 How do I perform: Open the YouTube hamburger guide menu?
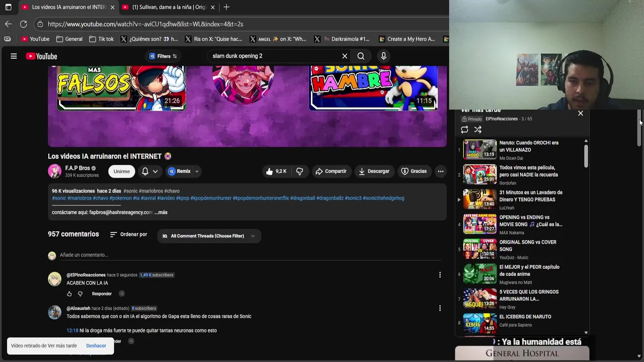[14, 56]
